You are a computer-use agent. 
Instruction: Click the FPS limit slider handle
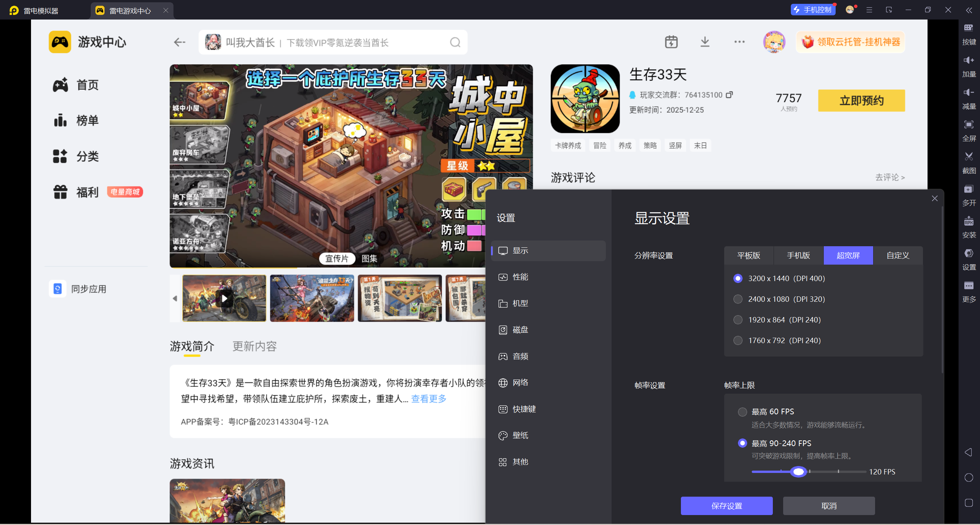coord(798,472)
